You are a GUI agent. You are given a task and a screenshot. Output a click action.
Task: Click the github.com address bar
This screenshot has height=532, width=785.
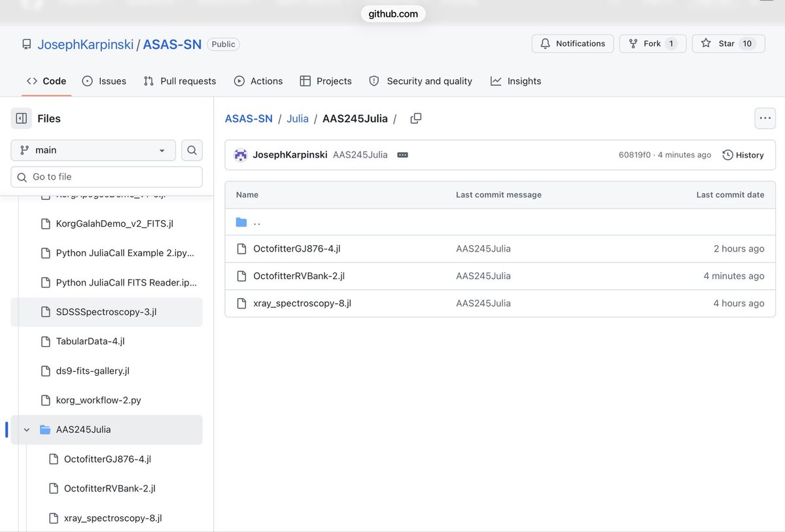pyautogui.click(x=393, y=14)
